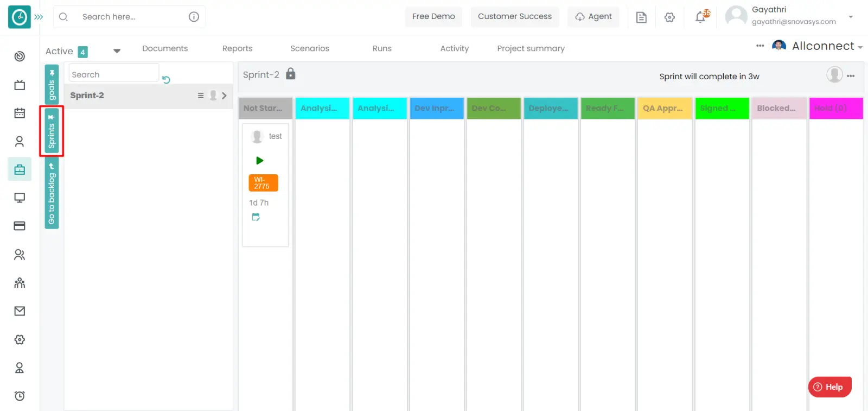Click the sprint Search input field
Screen dimensions: 868x411
114,74
